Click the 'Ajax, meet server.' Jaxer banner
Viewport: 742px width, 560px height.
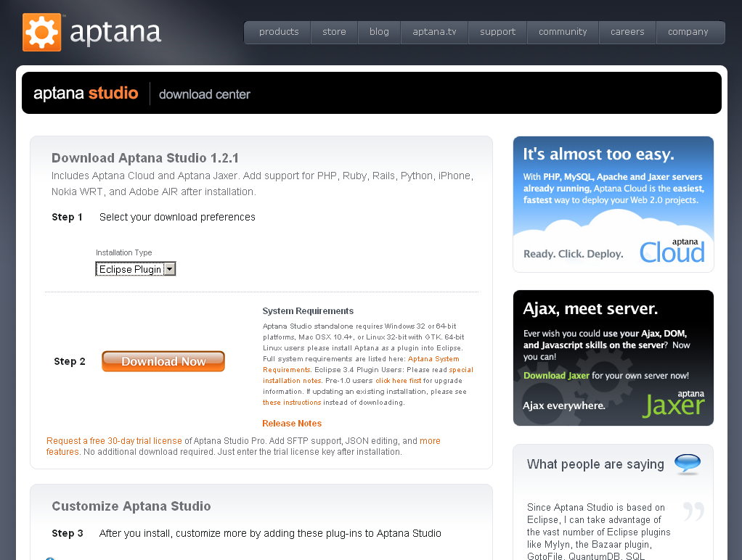click(x=613, y=358)
